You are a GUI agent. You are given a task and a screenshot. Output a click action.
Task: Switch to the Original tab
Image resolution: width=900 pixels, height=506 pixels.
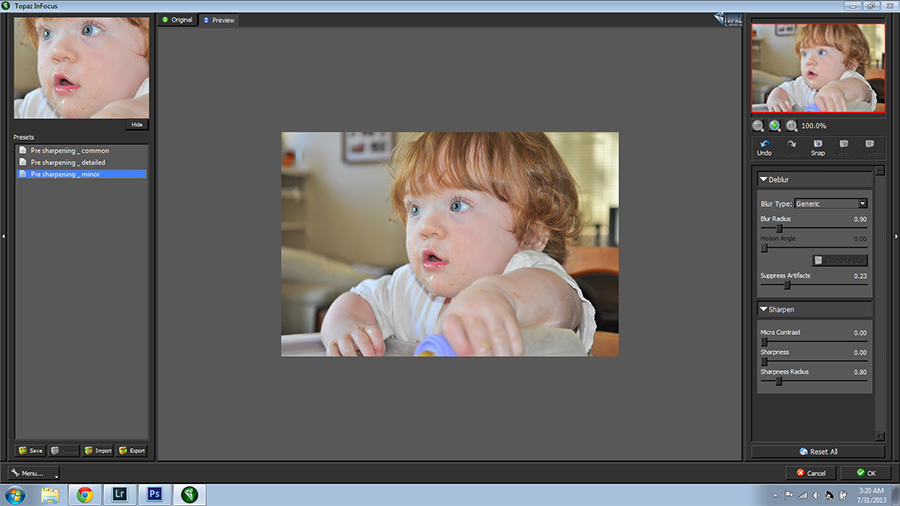(177, 20)
